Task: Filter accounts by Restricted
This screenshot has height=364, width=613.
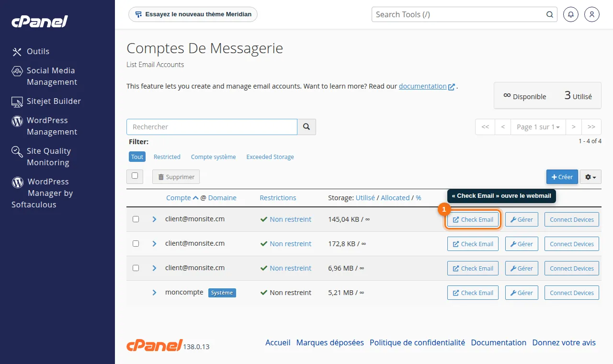Action: click(167, 157)
